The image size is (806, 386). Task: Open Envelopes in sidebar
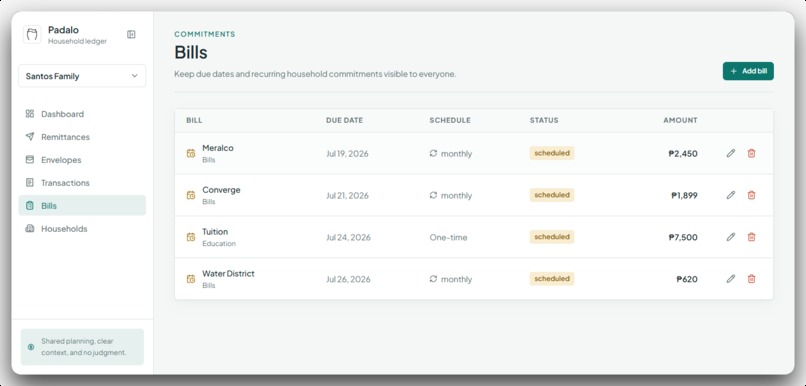82,160
